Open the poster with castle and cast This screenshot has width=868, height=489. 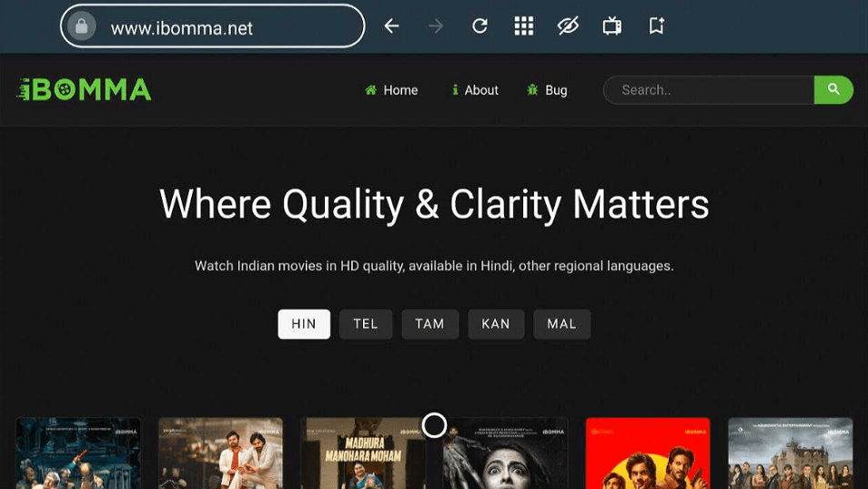791,453
